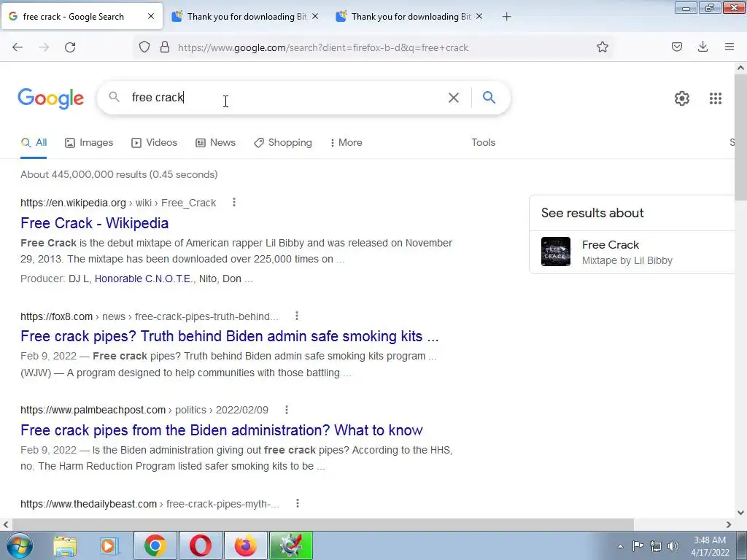Close the free crack Google Search tab
This screenshot has height=560, width=747.
click(x=151, y=16)
